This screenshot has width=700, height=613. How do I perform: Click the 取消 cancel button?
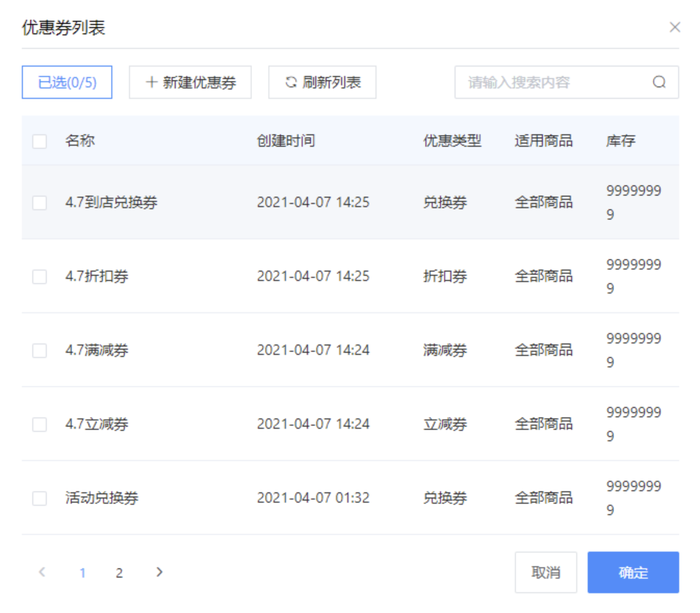546,572
